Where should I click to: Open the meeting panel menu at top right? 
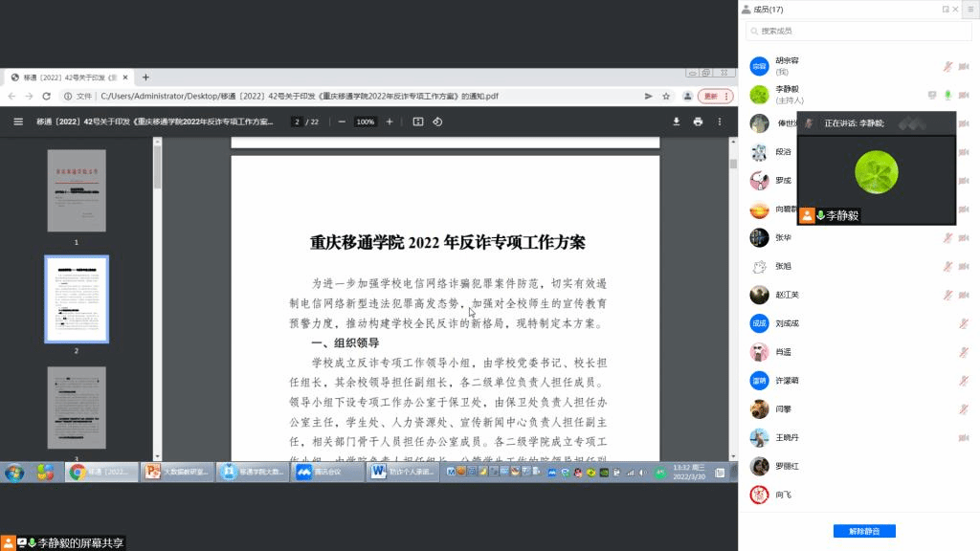(x=969, y=9)
